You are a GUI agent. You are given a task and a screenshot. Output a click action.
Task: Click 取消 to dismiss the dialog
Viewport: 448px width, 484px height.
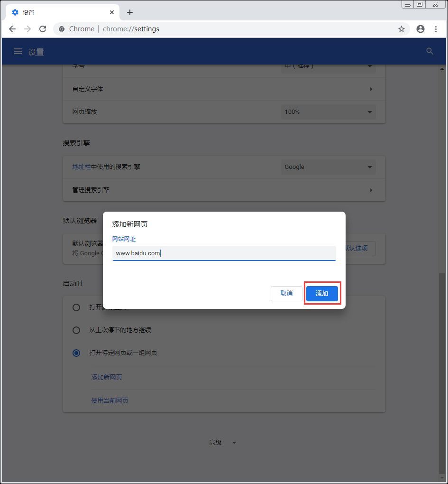pyautogui.click(x=286, y=293)
